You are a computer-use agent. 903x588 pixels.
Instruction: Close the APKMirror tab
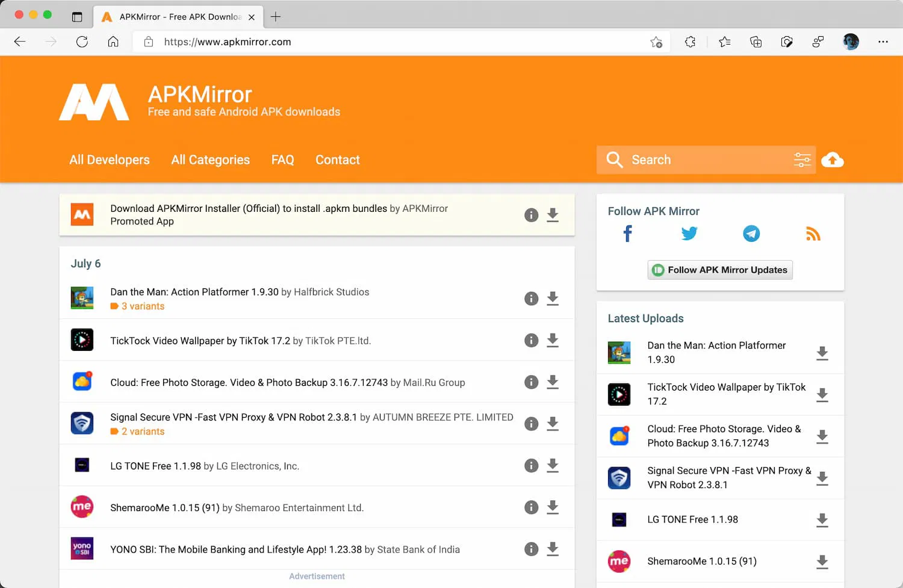click(252, 17)
